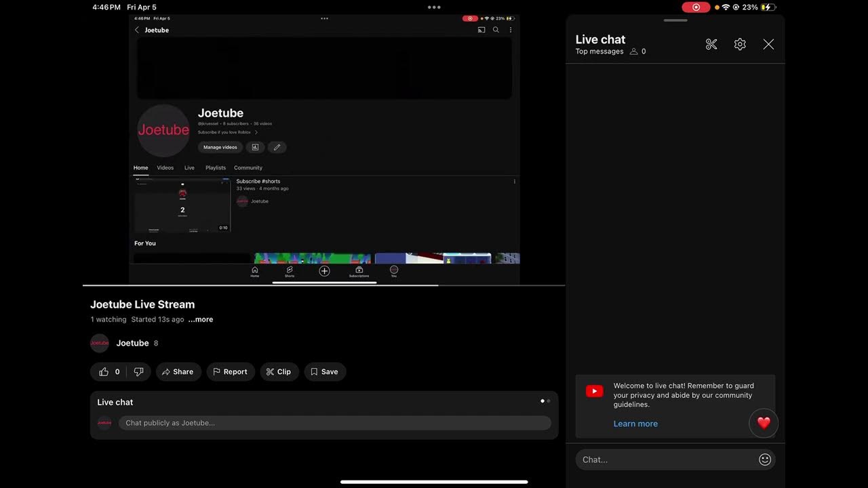Tap the top-right more options dots in the streamed video
The width and height of the screenshot is (868, 488).
(x=511, y=30)
